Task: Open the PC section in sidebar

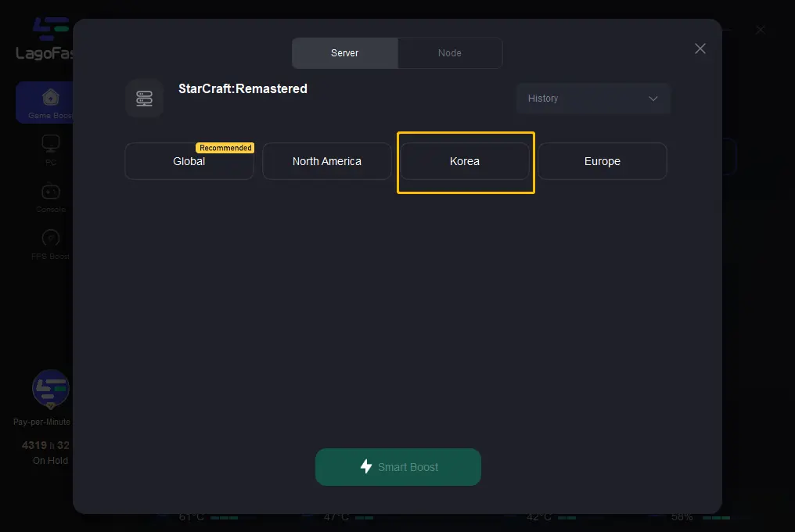Action: [51, 150]
